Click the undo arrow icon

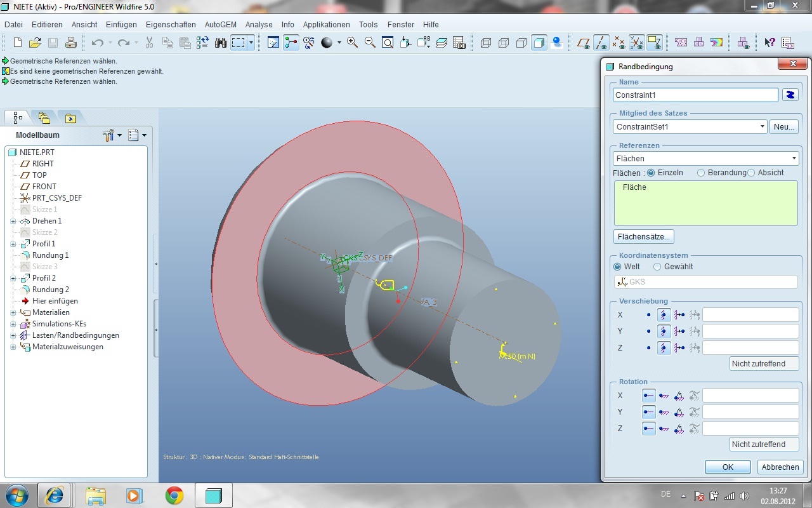pyautogui.click(x=97, y=43)
